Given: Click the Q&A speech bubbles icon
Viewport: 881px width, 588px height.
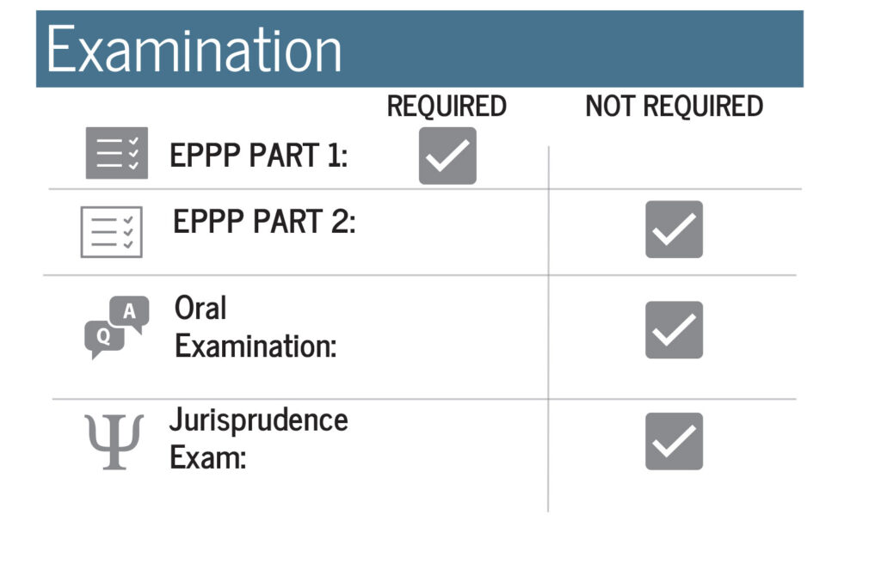Looking at the screenshot, I should [117, 328].
